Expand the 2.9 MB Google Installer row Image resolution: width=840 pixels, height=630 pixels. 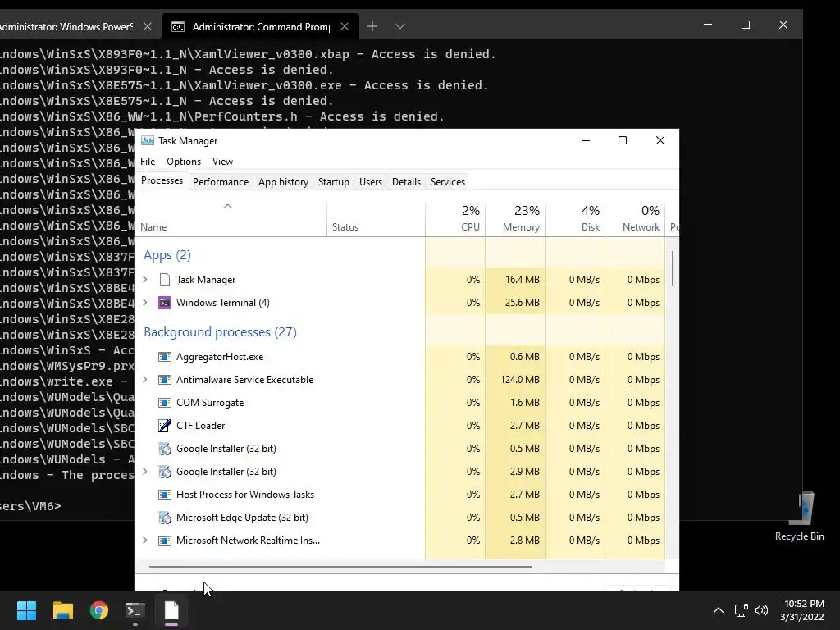[x=144, y=472]
